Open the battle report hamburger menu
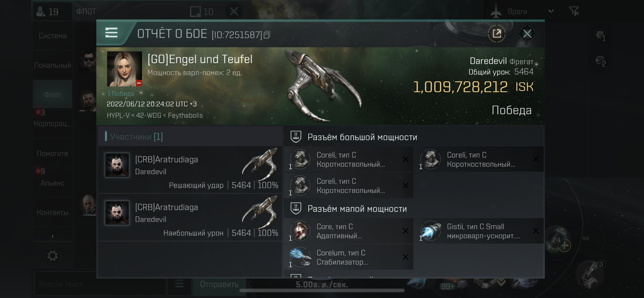644x298 pixels. click(x=111, y=33)
